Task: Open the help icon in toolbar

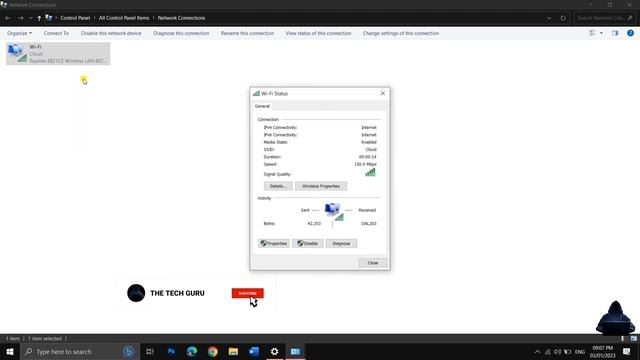Action: pos(630,33)
